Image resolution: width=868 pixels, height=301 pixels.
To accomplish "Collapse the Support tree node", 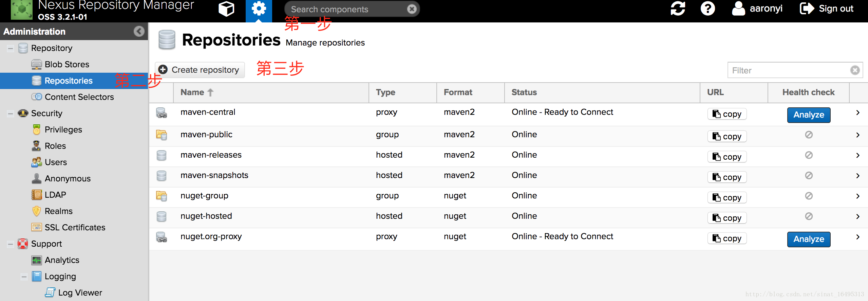I will click(11, 244).
